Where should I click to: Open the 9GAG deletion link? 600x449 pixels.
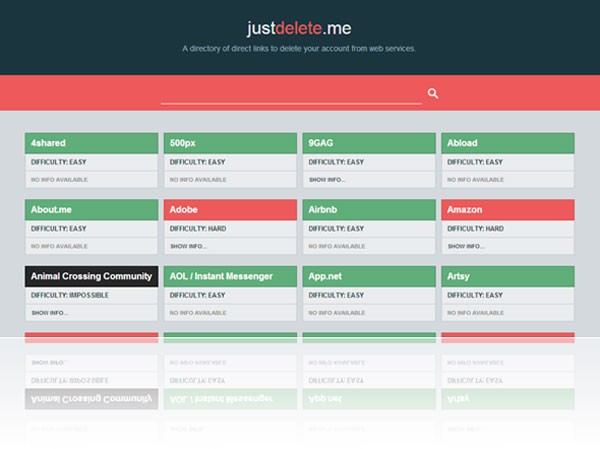point(369,143)
